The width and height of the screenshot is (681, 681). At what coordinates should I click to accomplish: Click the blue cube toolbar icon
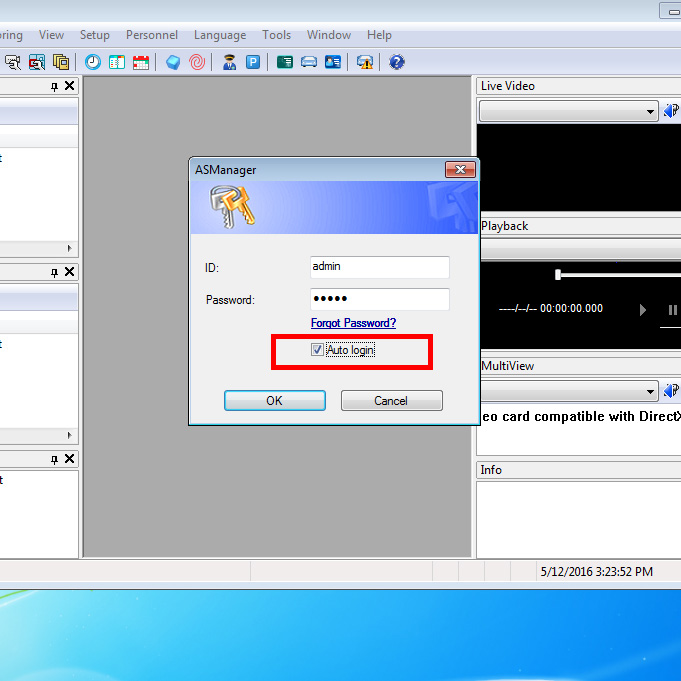click(x=173, y=62)
